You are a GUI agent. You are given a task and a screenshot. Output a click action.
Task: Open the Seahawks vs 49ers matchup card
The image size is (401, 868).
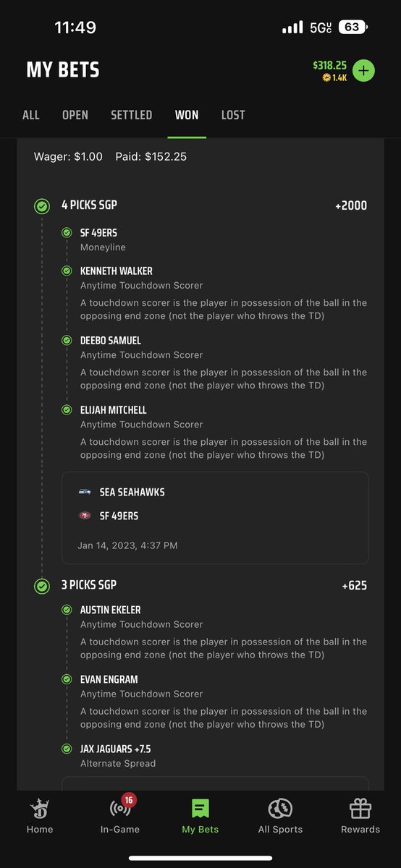215,518
